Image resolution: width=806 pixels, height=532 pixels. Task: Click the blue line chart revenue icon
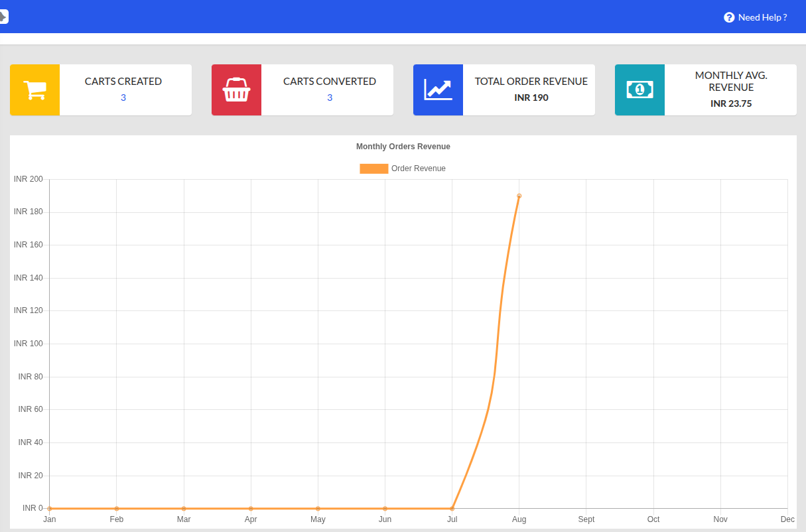(x=438, y=90)
